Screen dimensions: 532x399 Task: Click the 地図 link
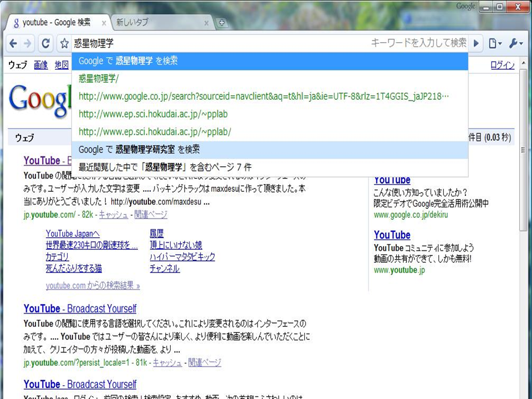coord(62,65)
